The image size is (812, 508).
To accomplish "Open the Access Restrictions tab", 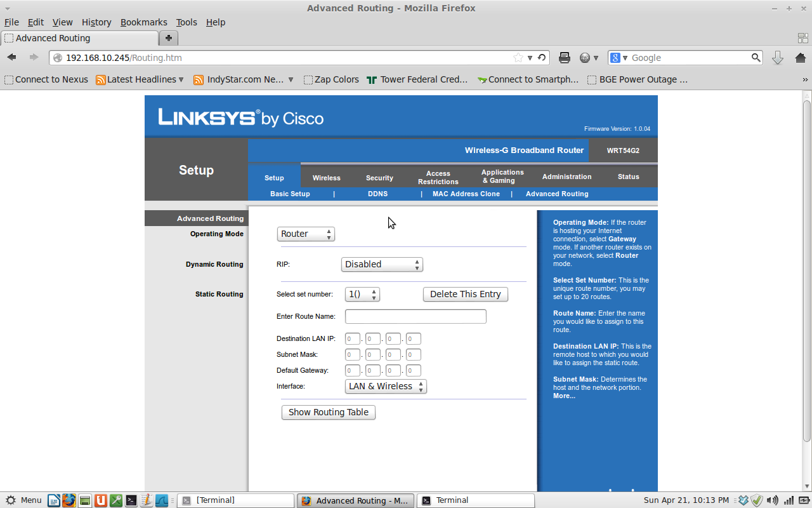I will tap(438, 177).
